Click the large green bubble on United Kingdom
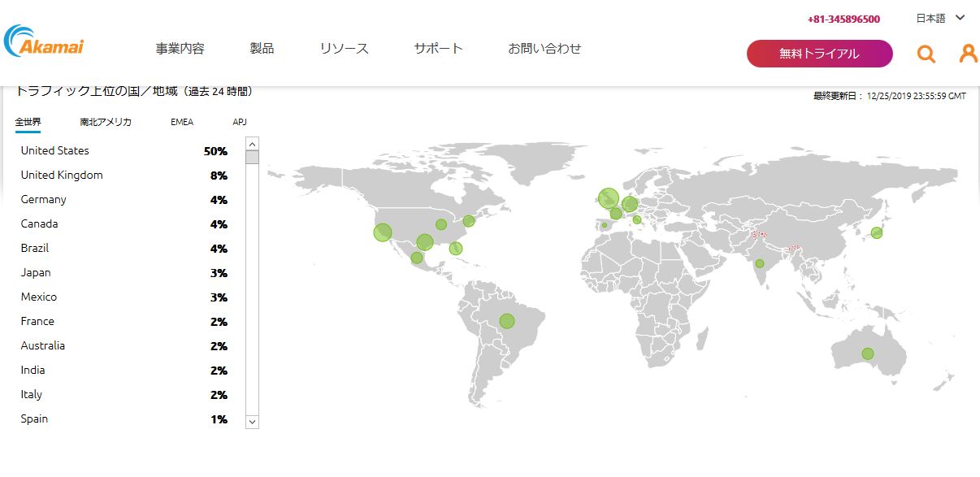Viewport: 980px width, 477px height. 608,197
